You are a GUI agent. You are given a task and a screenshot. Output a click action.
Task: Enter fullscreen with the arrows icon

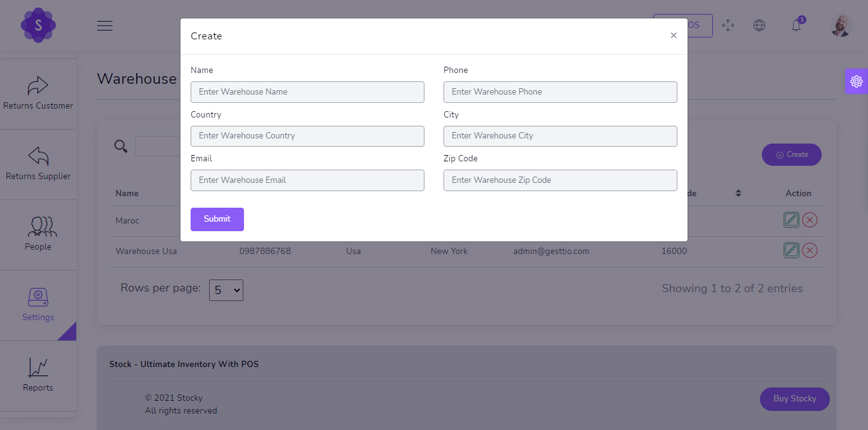[728, 25]
